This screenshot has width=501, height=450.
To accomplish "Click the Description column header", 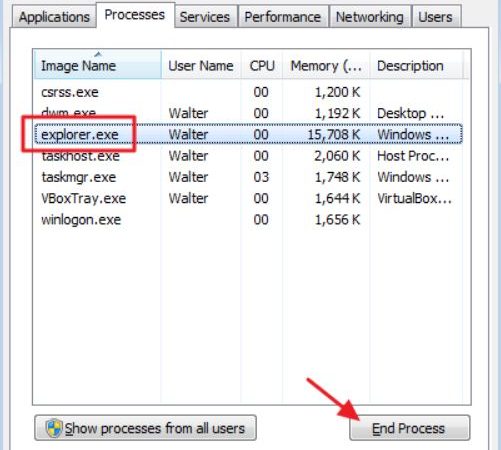I will click(x=416, y=66).
